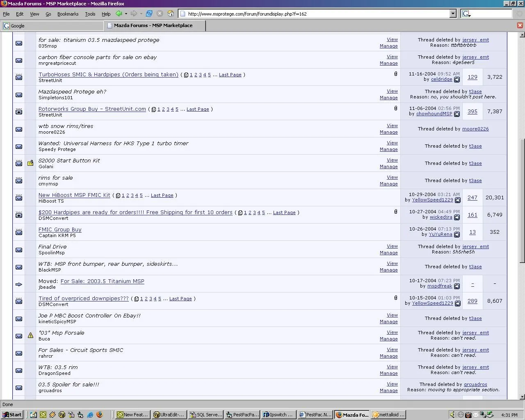The width and height of the screenshot is (525, 420).
Task: Switch to SQL Server taskbar window
Action: click(x=205, y=415)
